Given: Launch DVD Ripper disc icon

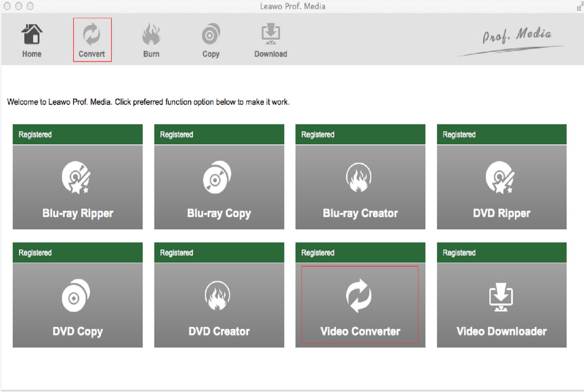Looking at the screenshot, I should click(x=500, y=177).
